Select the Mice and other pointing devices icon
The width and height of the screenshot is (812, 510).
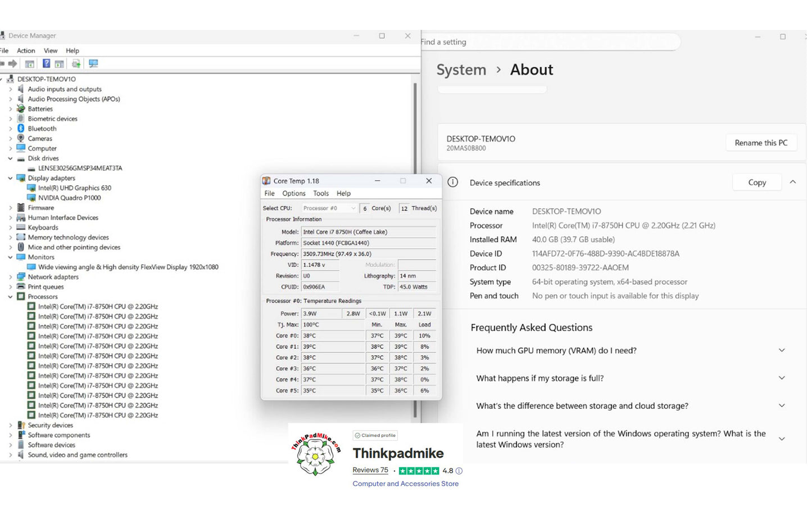pyautogui.click(x=21, y=248)
